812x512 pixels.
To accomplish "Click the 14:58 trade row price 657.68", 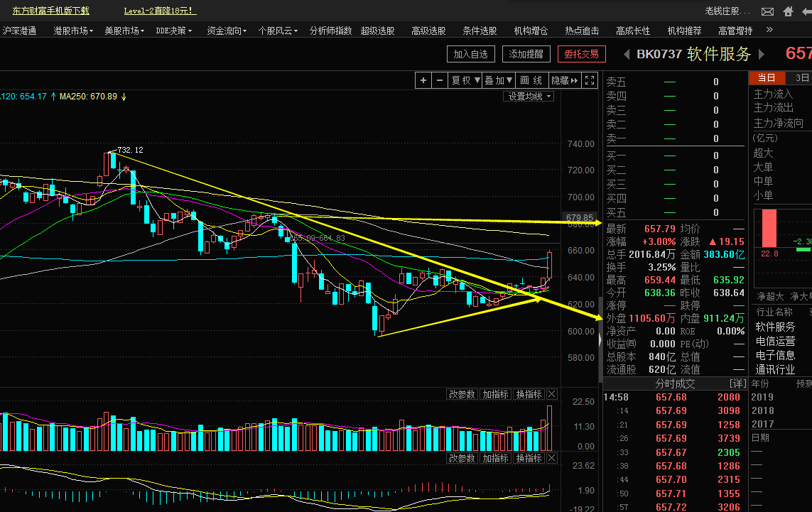I will (671, 397).
